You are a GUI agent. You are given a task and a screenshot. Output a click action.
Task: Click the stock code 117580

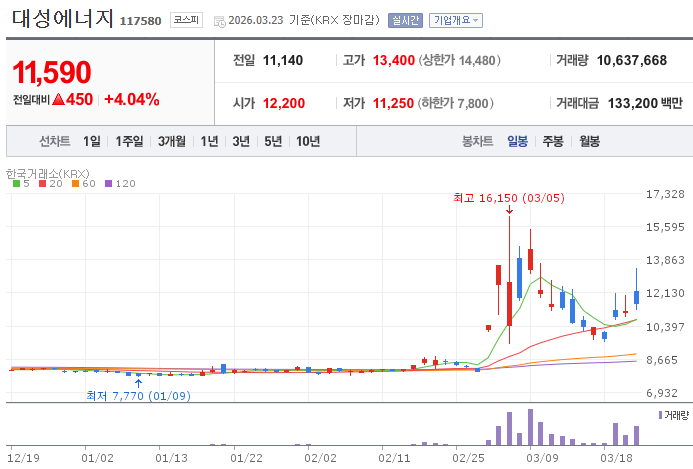point(141,21)
